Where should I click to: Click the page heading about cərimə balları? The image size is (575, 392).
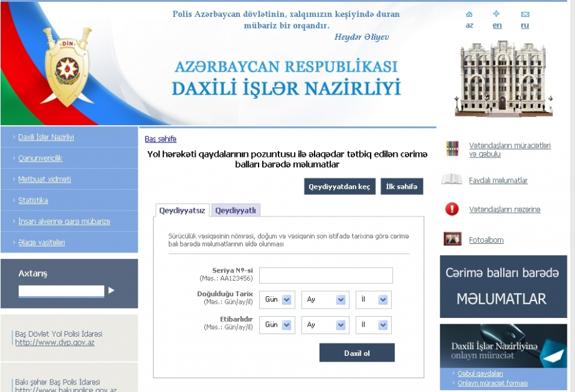point(287,159)
